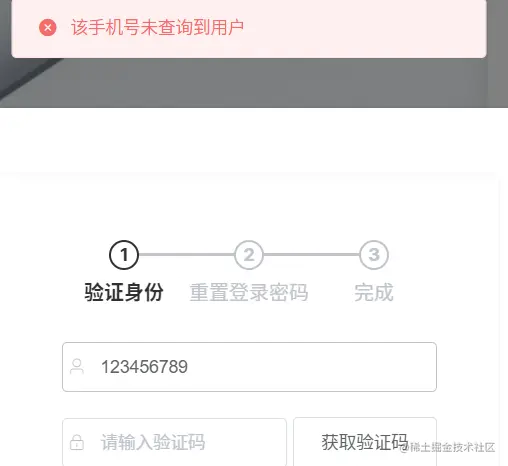Click the red error X icon in alert
Image resolution: width=508 pixels, height=466 pixels.
pos(48,27)
